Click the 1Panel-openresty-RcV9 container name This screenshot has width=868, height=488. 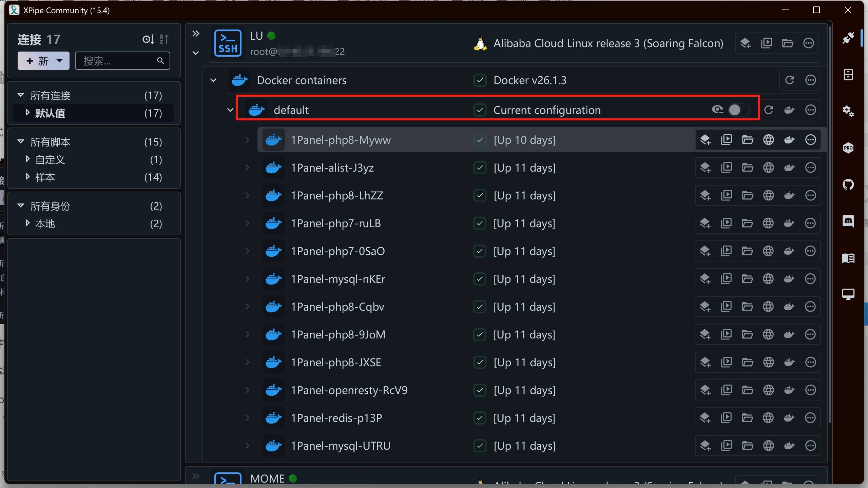(x=349, y=390)
